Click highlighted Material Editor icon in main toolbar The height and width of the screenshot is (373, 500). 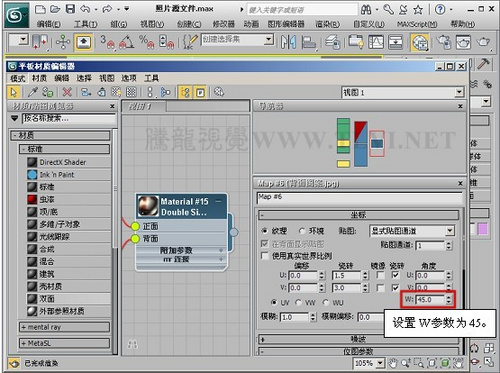point(420,43)
